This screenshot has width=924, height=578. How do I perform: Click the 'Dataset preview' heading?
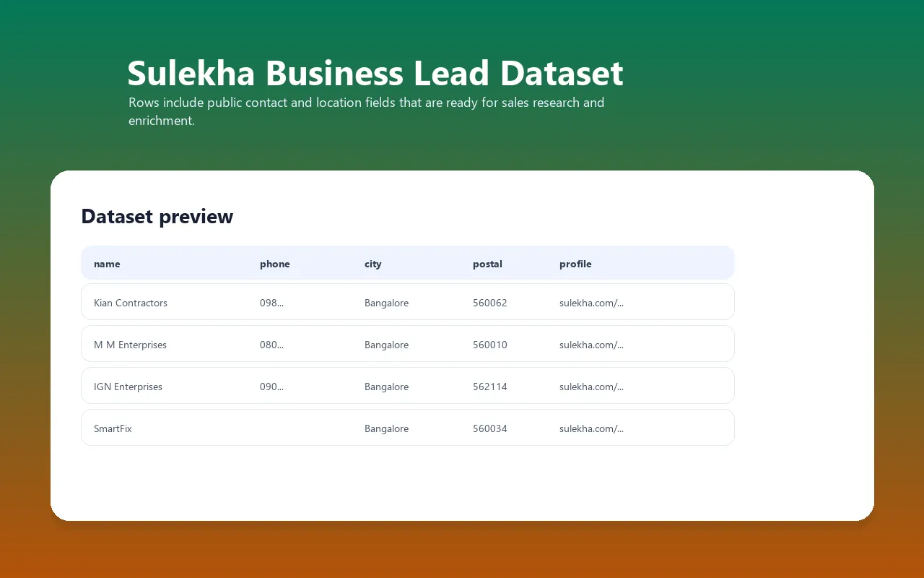coord(157,216)
